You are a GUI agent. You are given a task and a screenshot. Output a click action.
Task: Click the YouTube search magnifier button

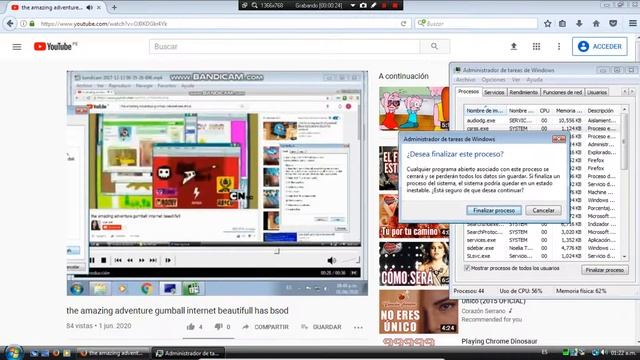[434, 47]
